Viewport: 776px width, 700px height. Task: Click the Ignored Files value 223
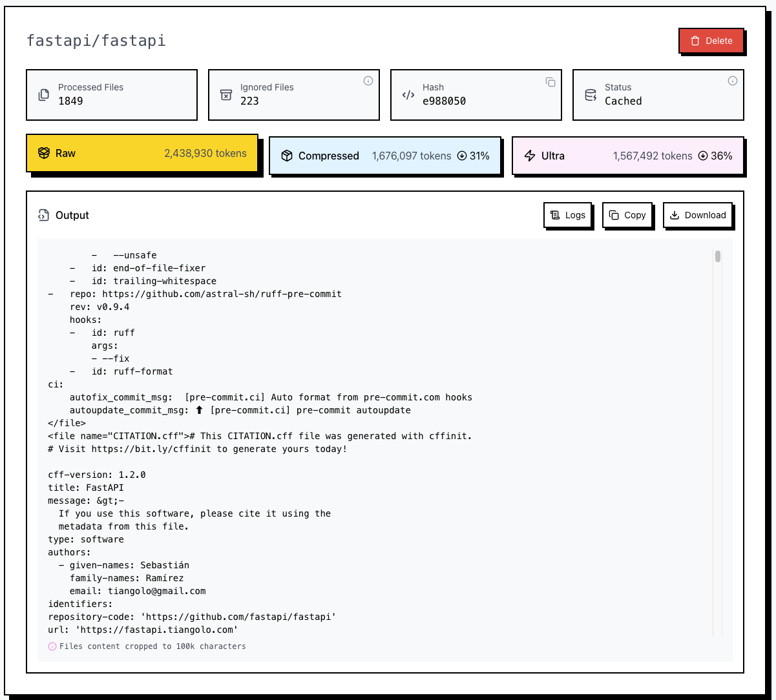(249, 101)
